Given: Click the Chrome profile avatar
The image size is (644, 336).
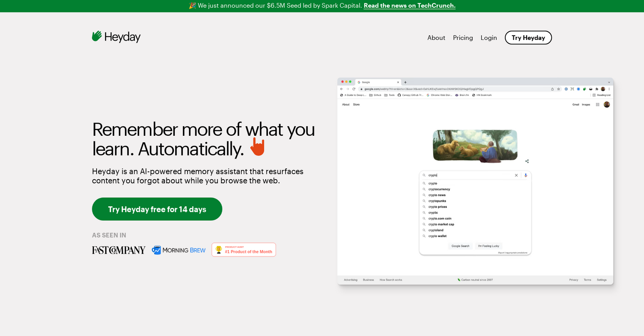Looking at the screenshot, I should [x=603, y=89].
